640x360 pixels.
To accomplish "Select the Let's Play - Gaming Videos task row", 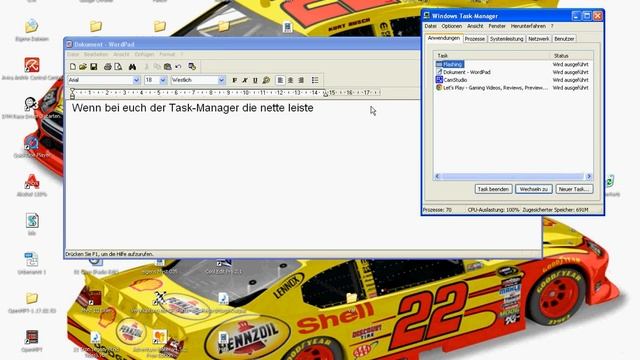I will [513, 88].
